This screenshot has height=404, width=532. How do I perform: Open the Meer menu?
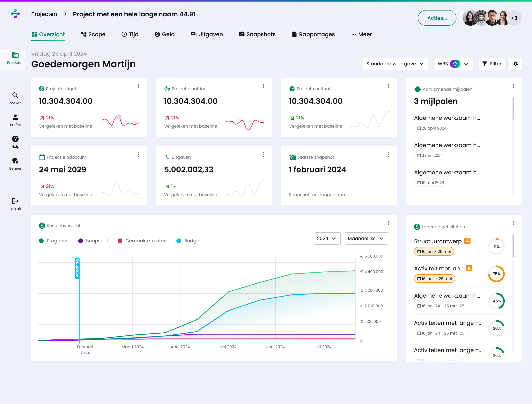[x=361, y=34]
